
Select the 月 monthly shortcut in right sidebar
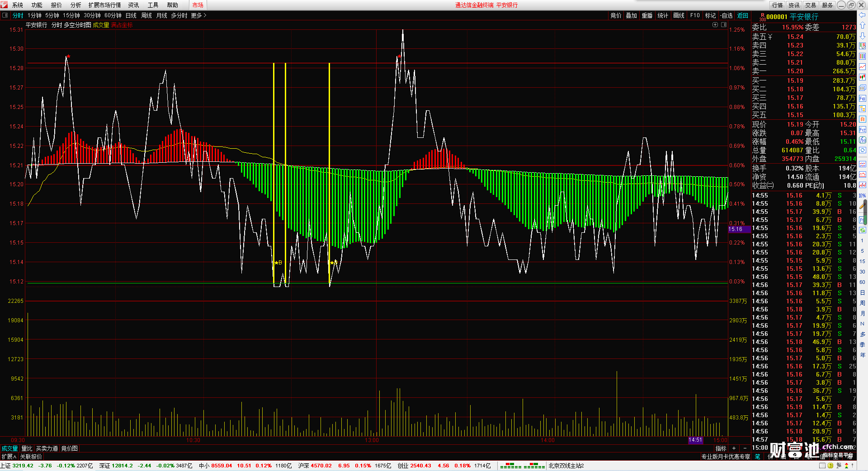point(862,313)
